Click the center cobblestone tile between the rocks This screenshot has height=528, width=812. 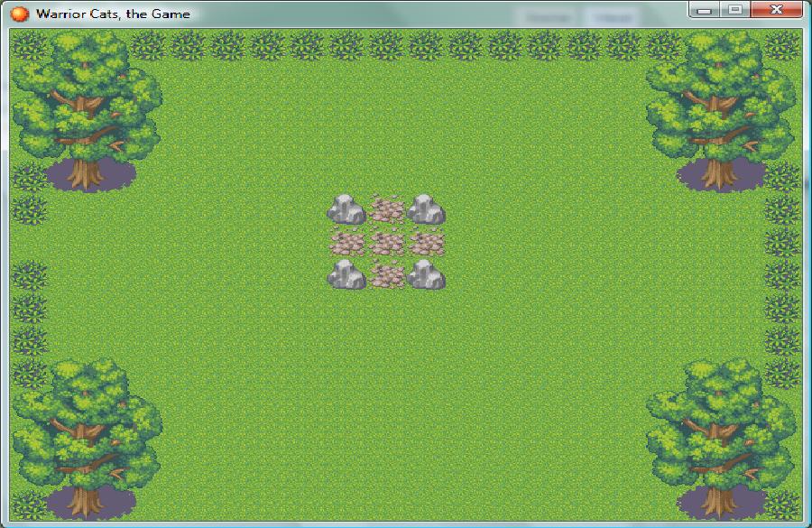click(x=387, y=243)
